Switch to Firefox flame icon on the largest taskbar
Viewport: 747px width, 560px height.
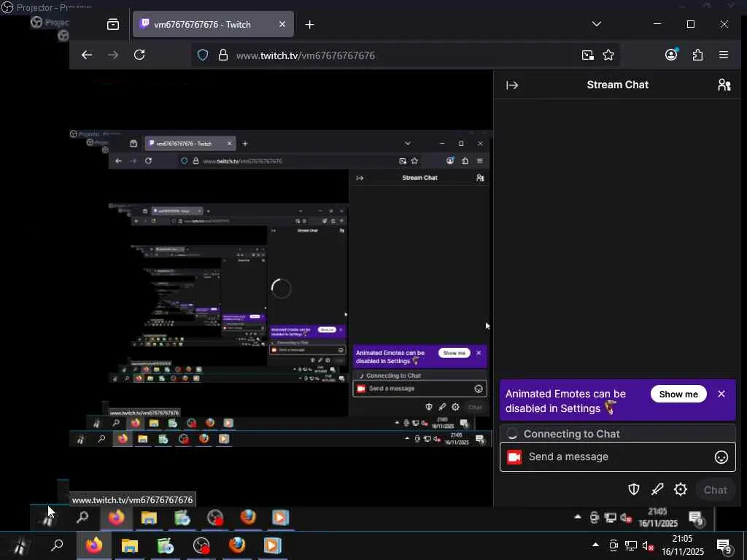[94, 545]
